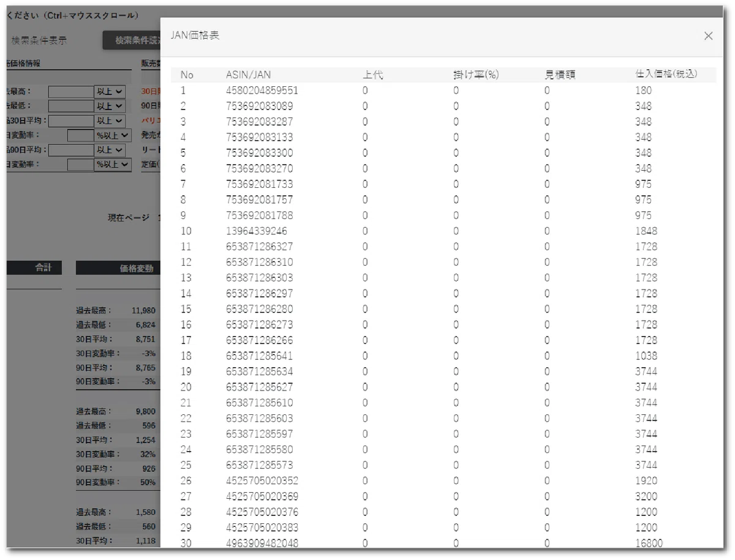Viewport: 735px width, 560px height.
Task: Select JAN code 653871286327
Action: click(259, 247)
